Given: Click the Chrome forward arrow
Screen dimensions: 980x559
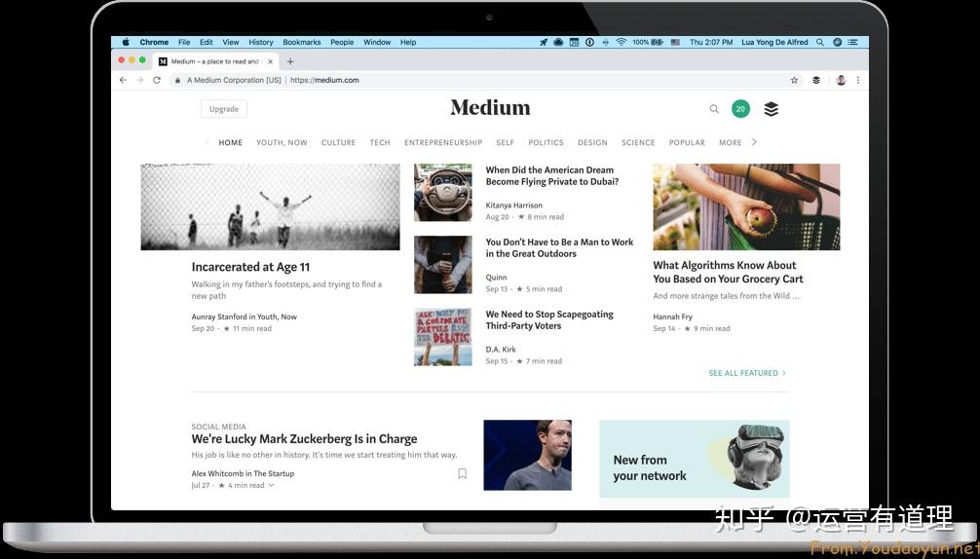Looking at the screenshot, I should (139, 80).
